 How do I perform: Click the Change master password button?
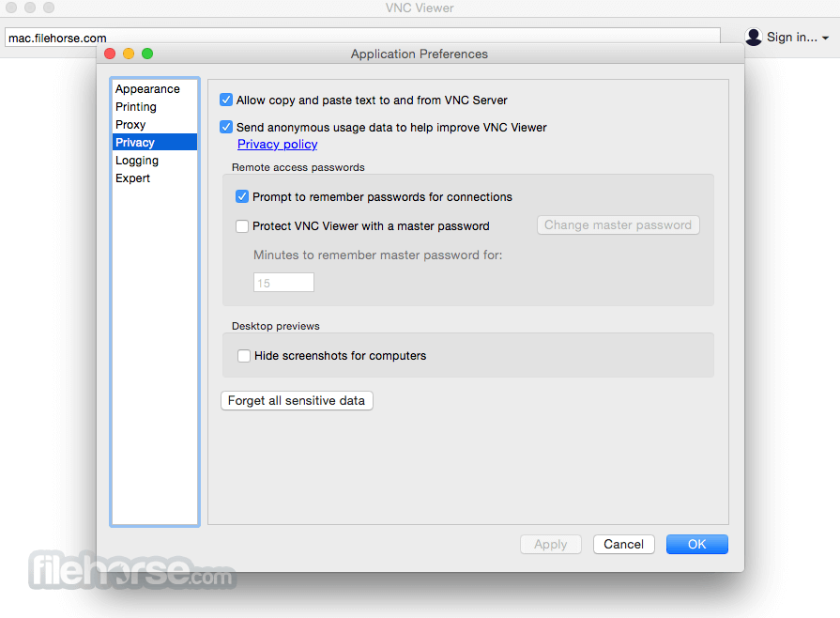619,225
